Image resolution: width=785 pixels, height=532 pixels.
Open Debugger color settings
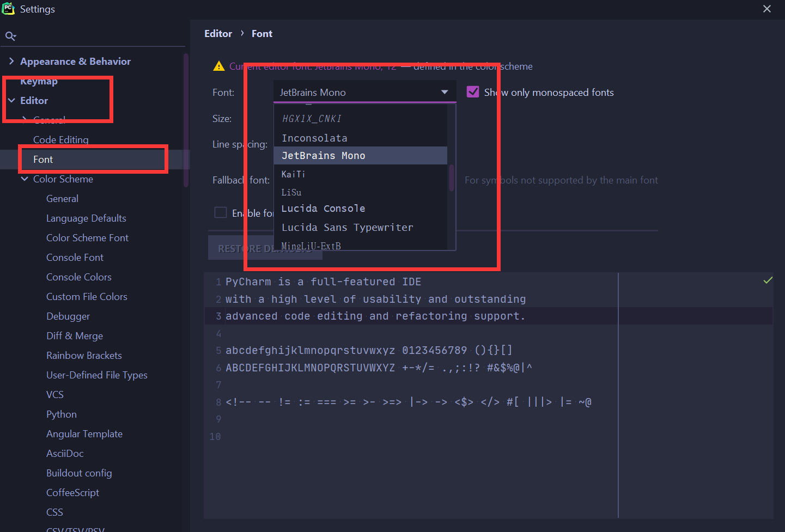click(x=68, y=316)
